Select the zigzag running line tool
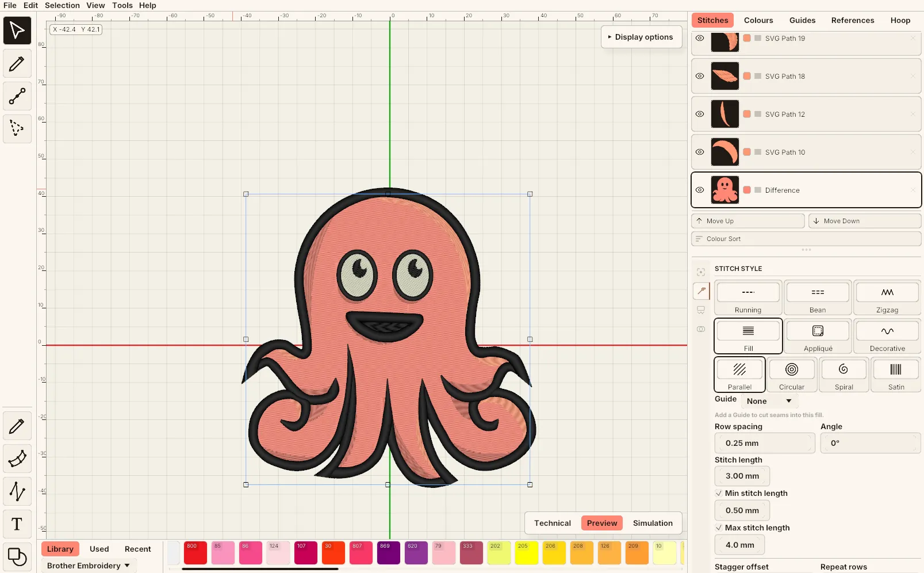Image resolution: width=924 pixels, height=573 pixels. (x=17, y=491)
